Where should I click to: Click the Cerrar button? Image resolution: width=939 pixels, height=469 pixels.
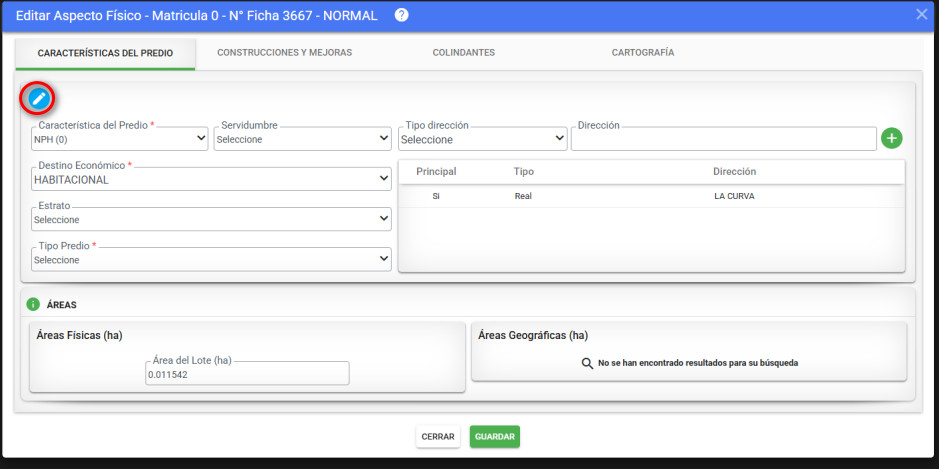[x=438, y=437]
